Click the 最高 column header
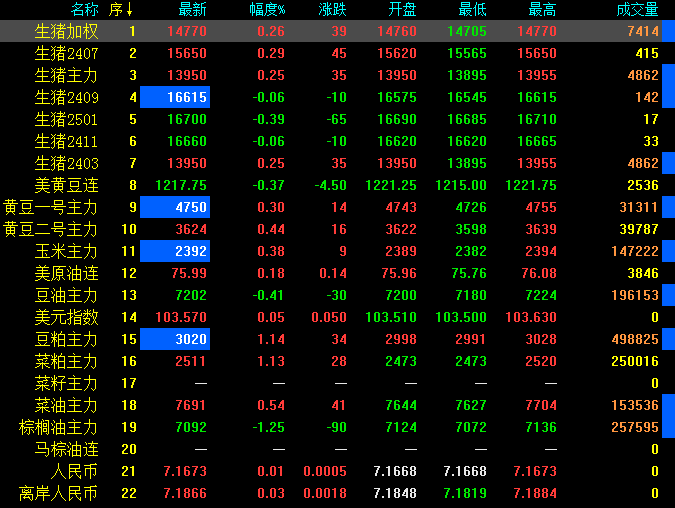 click(x=542, y=9)
